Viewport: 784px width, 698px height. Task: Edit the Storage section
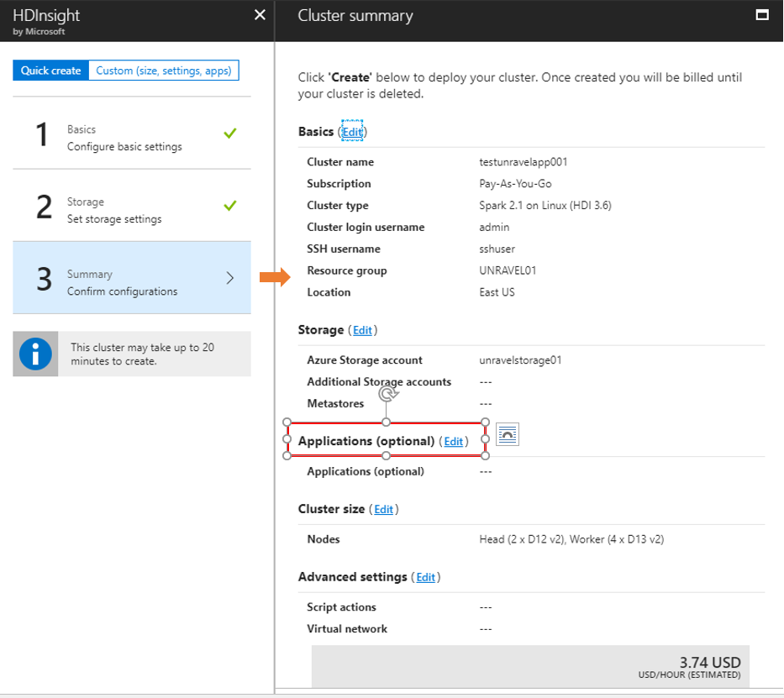pyautogui.click(x=362, y=330)
